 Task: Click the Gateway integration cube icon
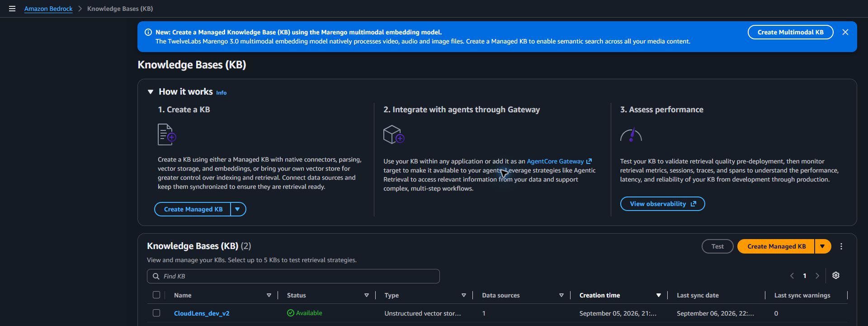[x=393, y=134]
